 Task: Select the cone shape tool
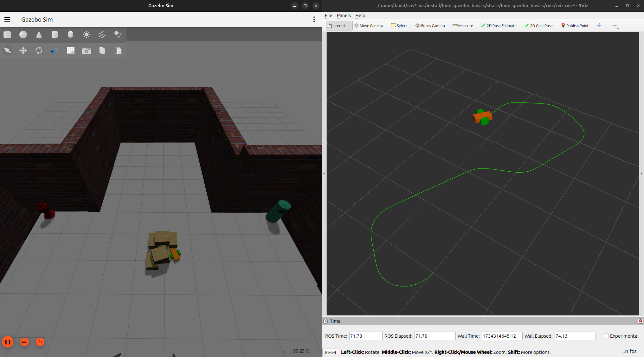[39, 35]
